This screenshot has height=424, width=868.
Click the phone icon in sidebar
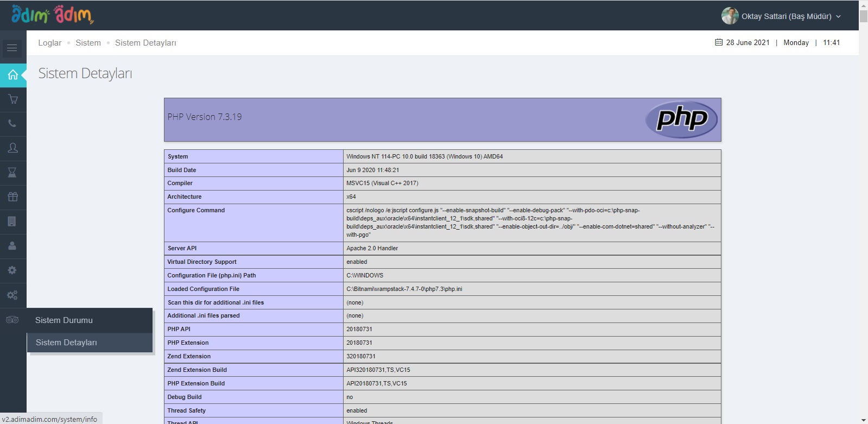(12, 124)
